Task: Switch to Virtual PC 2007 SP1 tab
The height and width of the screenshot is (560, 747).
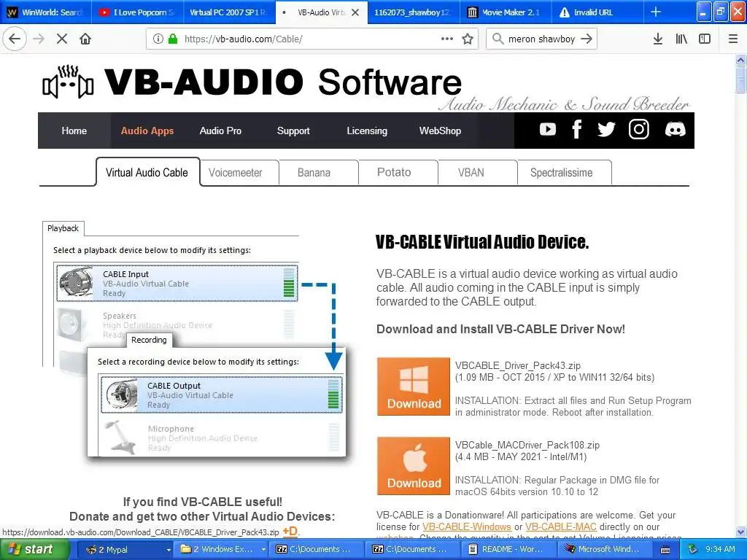Action: (228, 12)
